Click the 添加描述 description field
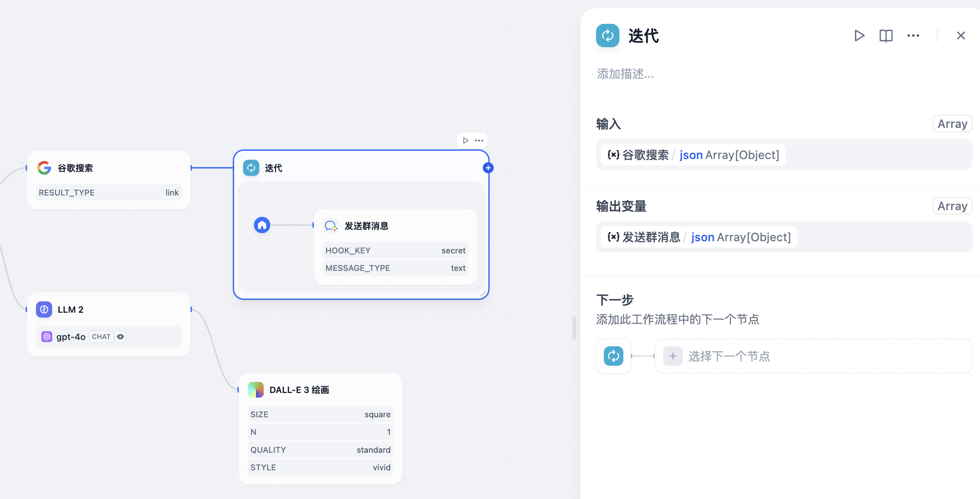Screen dimensions: 980x499 coord(625,74)
